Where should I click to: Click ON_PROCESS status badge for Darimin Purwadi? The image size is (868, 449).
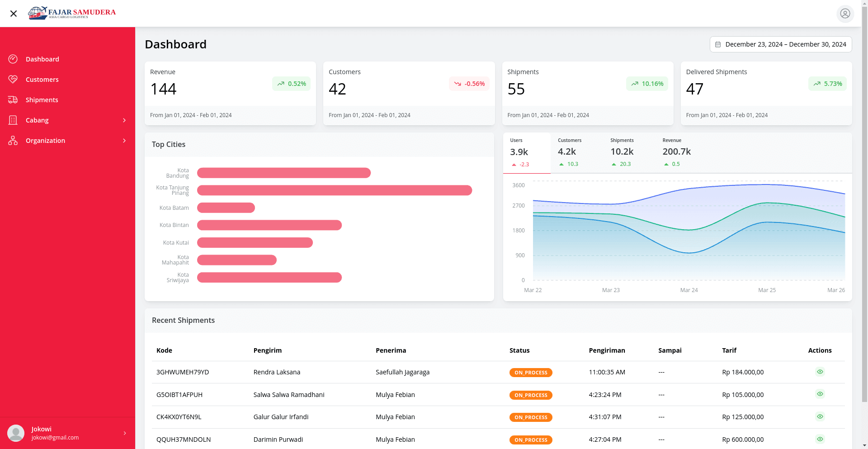coord(531,440)
